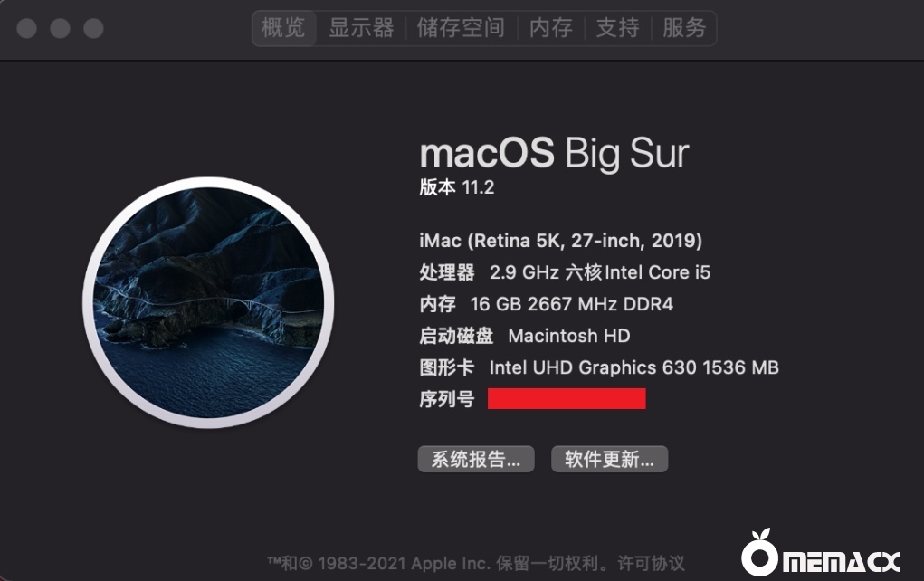This screenshot has width=924, height=581.
Task: Click the 版本 11.2 version text
Action: click(x=457, y=187)
